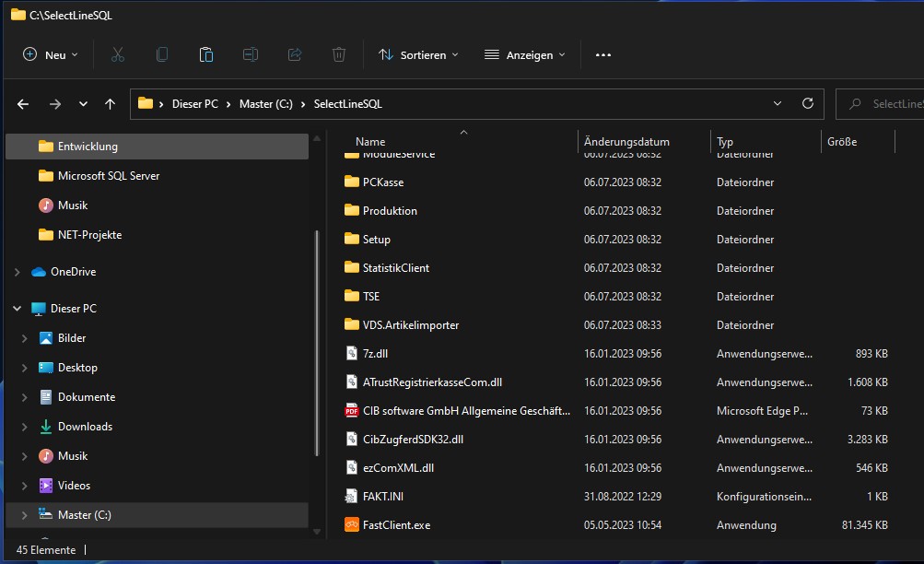Expand the Dokumente tree node

pyautogui.click(x=24, y=397)
